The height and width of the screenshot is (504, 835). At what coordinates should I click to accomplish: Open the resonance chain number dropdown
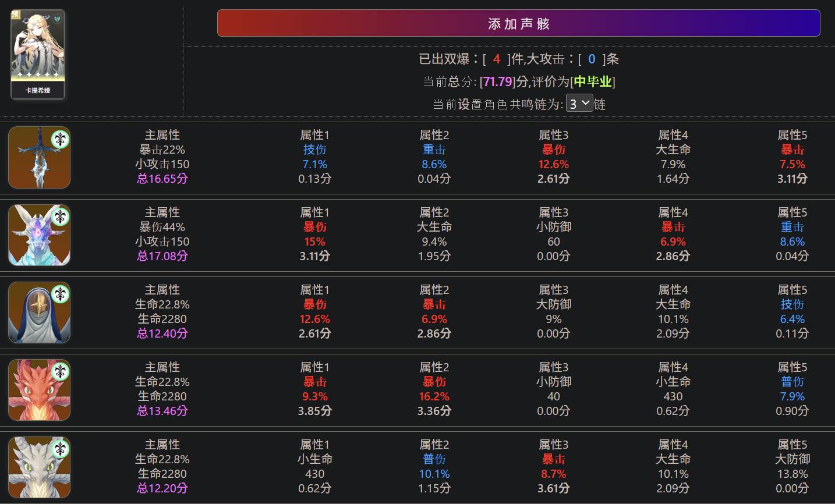pyautogui.click(x=579, y=104)
